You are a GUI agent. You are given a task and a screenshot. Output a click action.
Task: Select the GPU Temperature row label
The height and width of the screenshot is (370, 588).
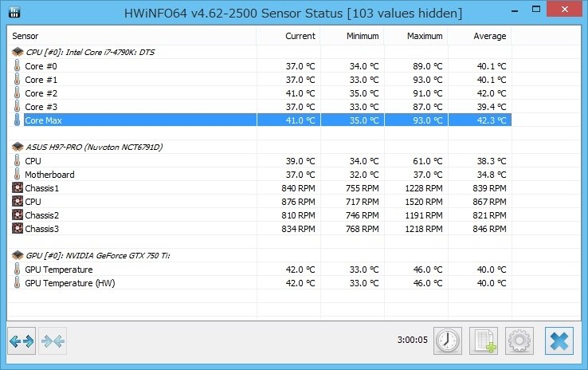click(x=58, y=270)
